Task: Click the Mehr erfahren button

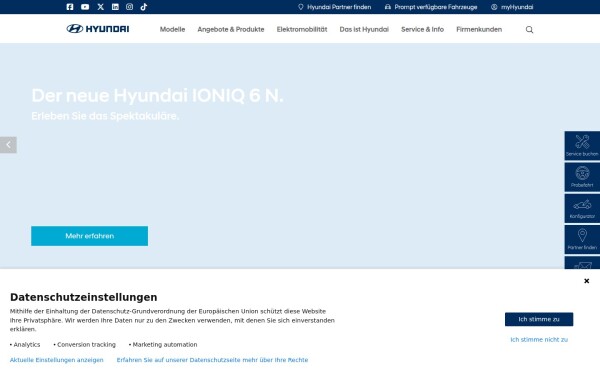Action: (x=90, y=236)
